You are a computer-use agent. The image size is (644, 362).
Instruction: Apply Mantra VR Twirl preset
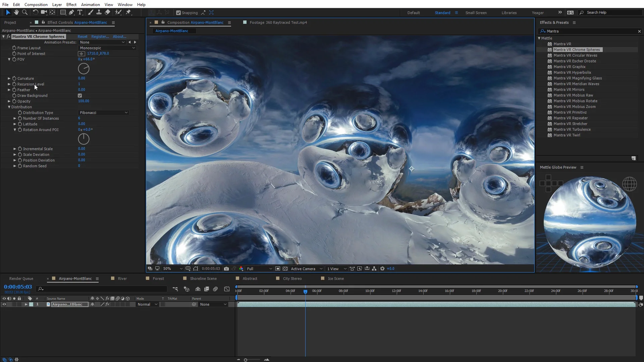point(567,135)
